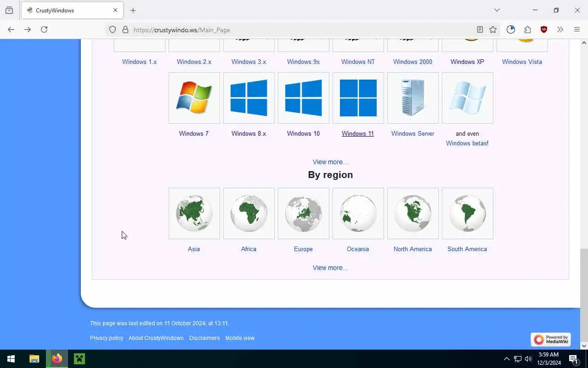This screenshot has width=588, height=368.
Task: Open About CrustyWindows footer link
Action: point(156,338)
